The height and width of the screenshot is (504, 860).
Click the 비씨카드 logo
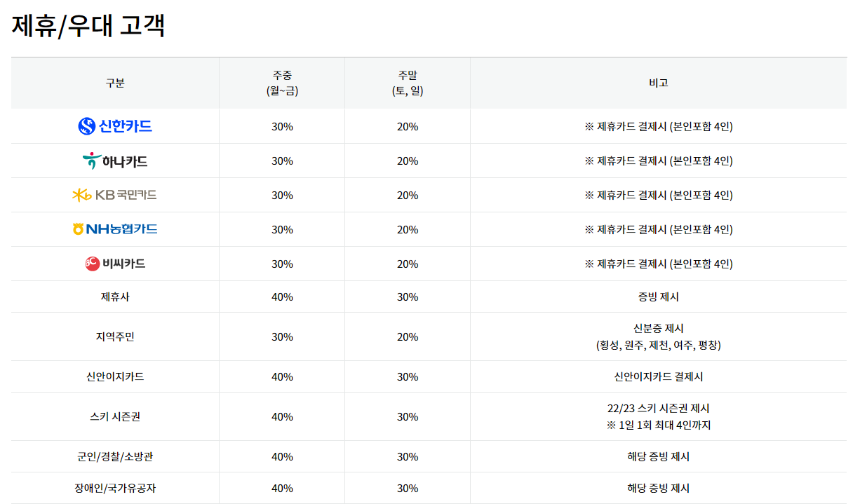coord(115,264)
